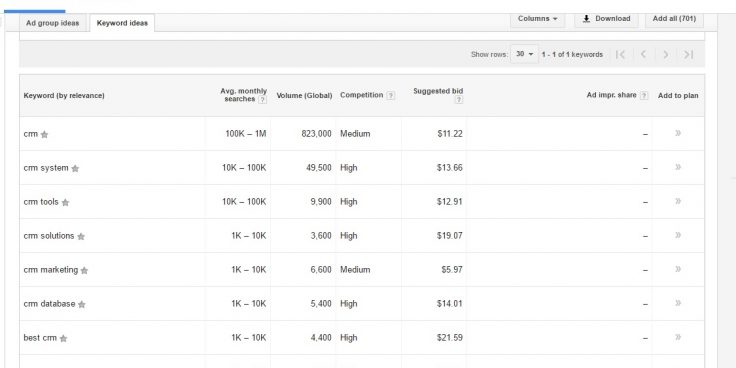736x368 pixels.
Task: Star the crm marketing keyword
Action: click(84, 270)
